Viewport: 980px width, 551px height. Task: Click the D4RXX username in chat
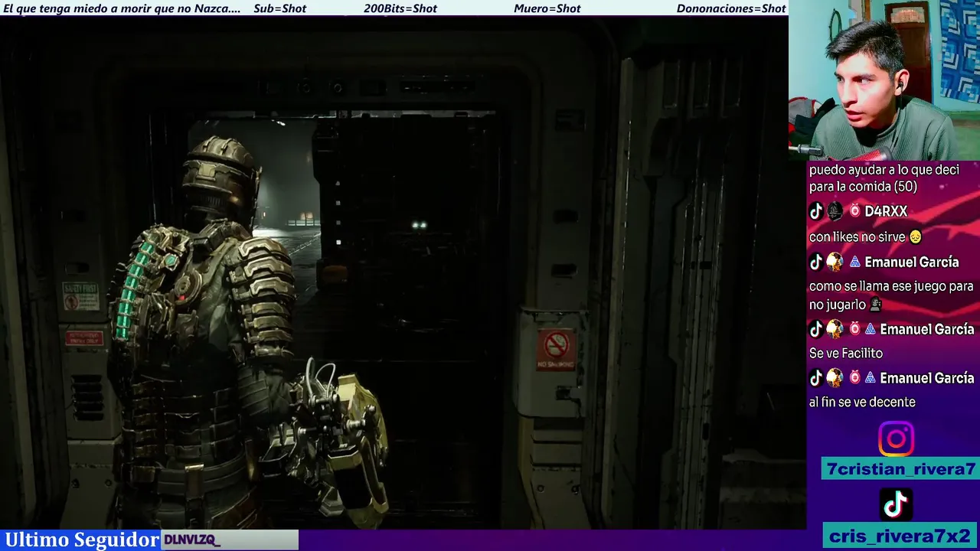pyautogui.click(x=886, y=211)
